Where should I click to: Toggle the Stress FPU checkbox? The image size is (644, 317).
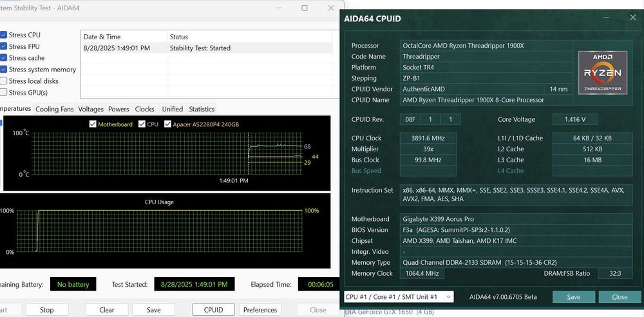4,46
